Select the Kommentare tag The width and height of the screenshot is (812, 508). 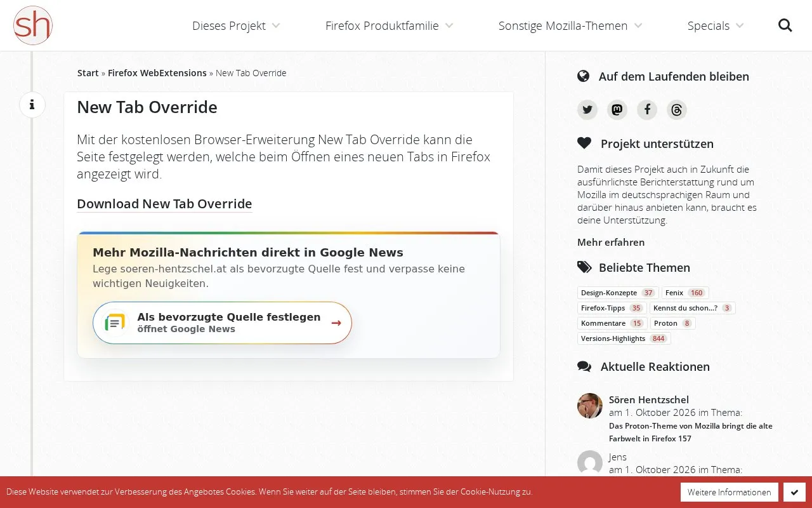pos(612,323)
